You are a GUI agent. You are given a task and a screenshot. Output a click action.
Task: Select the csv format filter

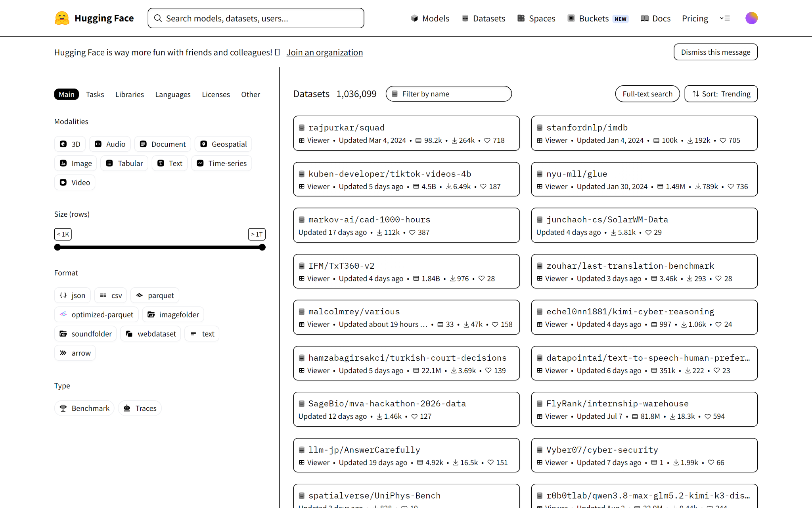pos(111,295)
